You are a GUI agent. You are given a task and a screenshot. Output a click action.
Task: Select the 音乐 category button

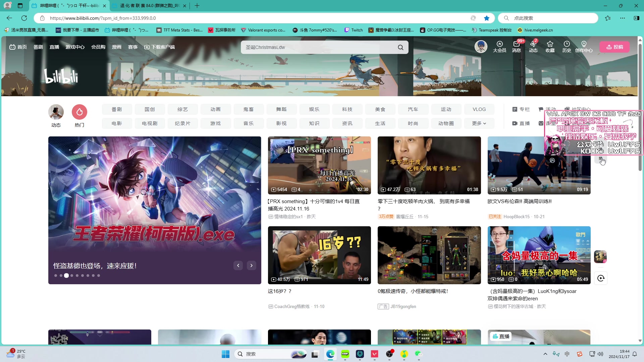coord(248,123)
